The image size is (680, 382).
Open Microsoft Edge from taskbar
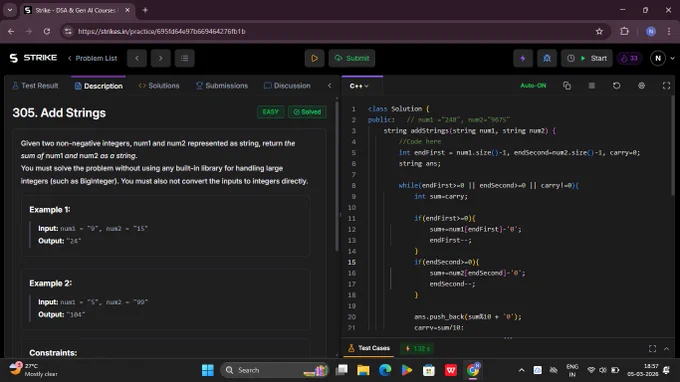385,370
